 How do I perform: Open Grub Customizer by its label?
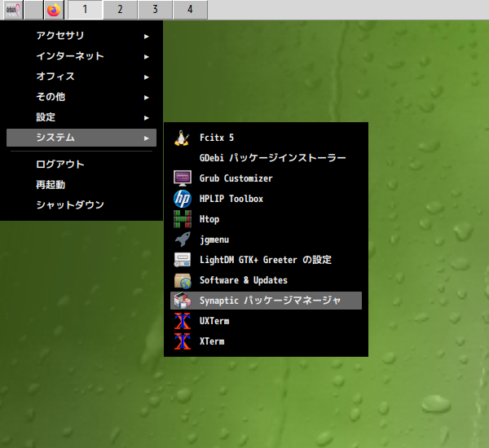click(236, 178)
